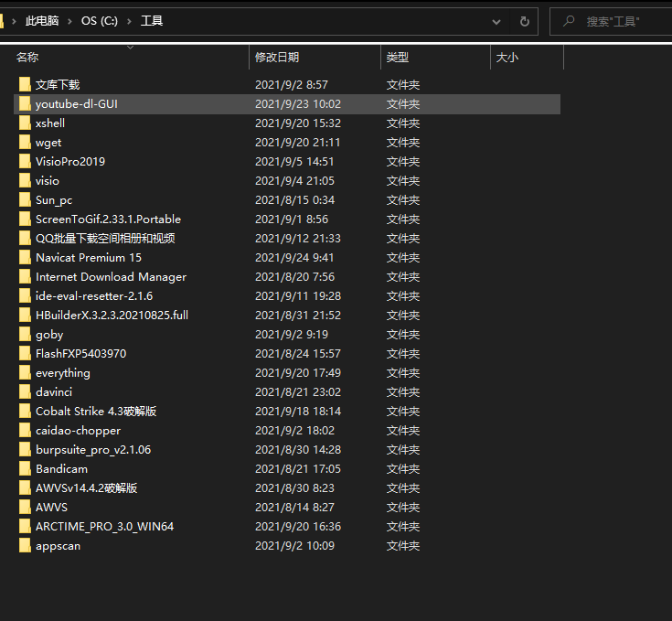672x621 pixels.
Task: Click the Internet Download Manager folder icon
Action: click(x=25, y=277)
